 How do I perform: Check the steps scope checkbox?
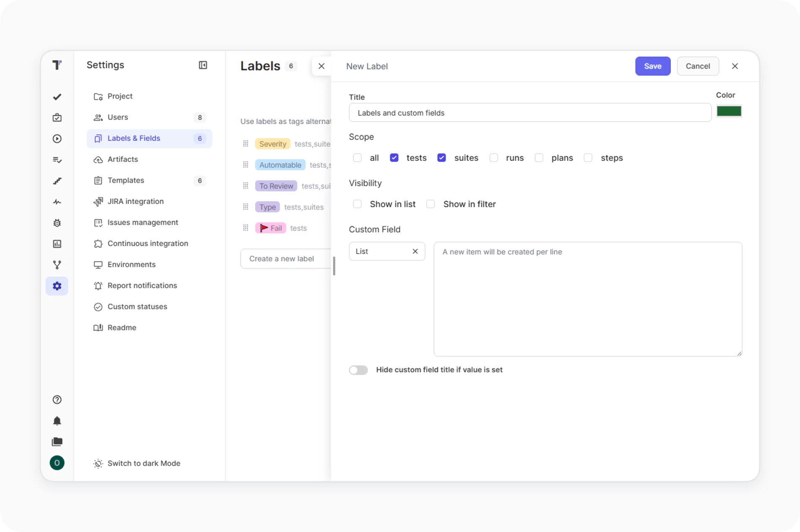[x=588, y=158]
